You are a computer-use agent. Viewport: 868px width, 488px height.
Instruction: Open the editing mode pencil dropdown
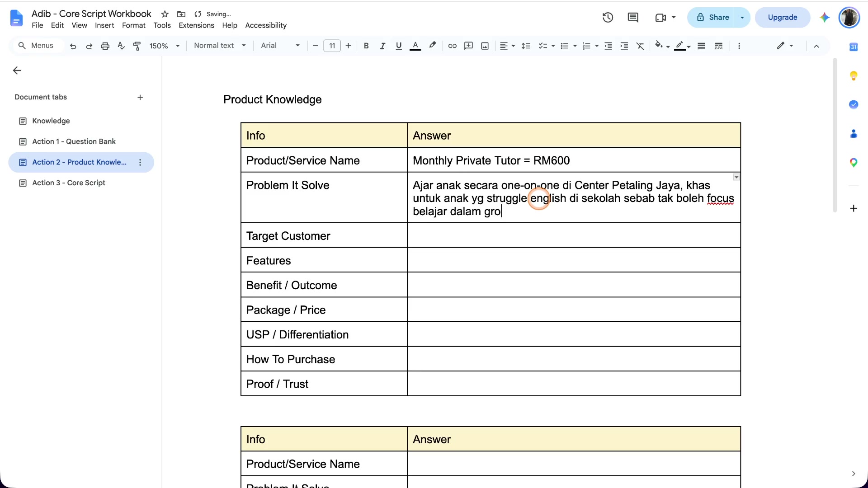pos(785,46)
